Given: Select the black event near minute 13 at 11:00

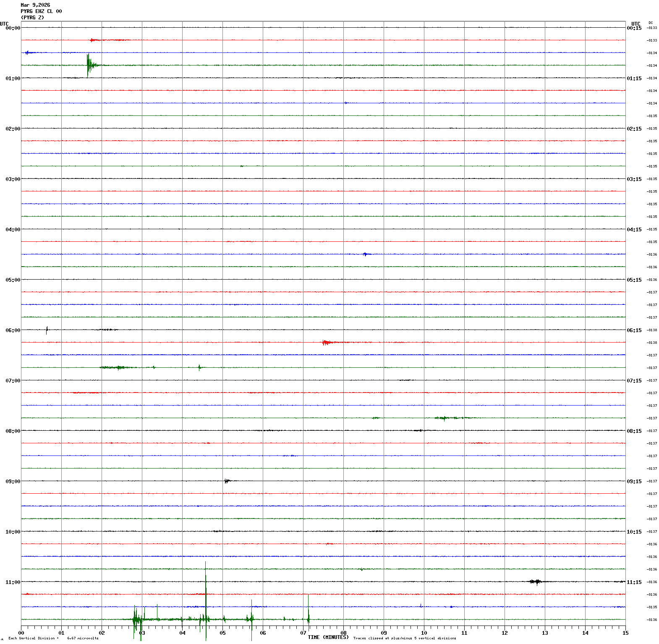Looking at the screenshot, I should pos(536,582).
